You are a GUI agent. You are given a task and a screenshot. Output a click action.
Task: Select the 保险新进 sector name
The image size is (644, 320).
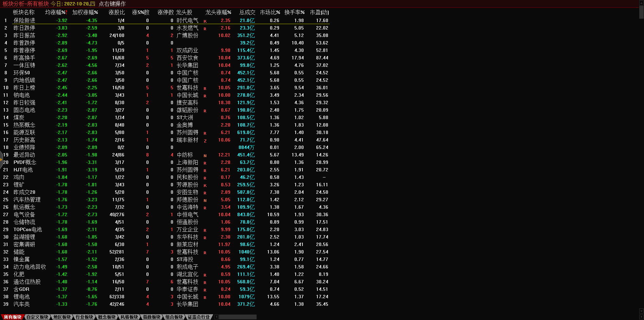tap(24, 20)
